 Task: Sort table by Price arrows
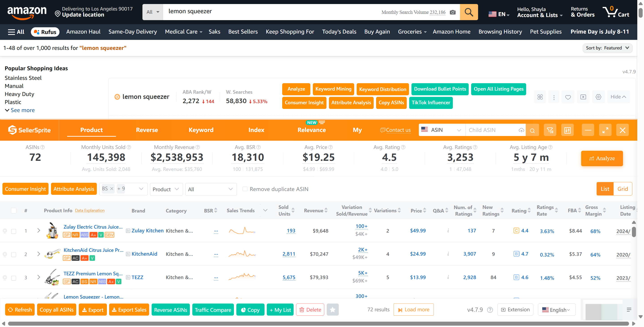point(424,210)
